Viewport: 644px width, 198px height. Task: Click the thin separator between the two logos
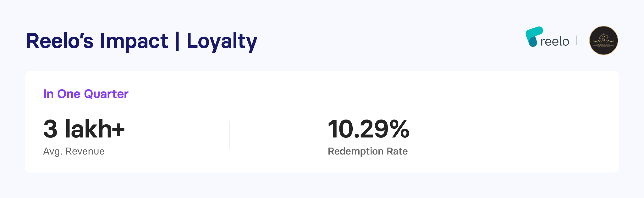tap(576, 41)
